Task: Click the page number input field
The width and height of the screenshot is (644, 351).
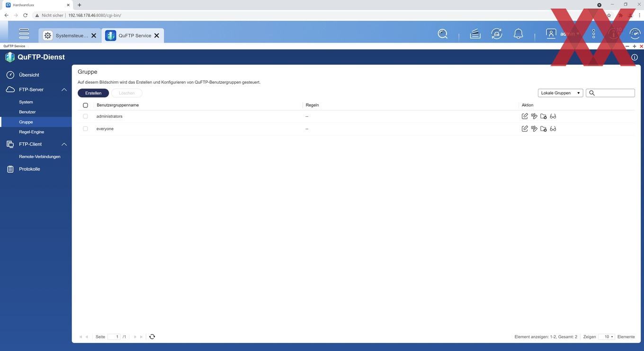Action: pos(114,337)
